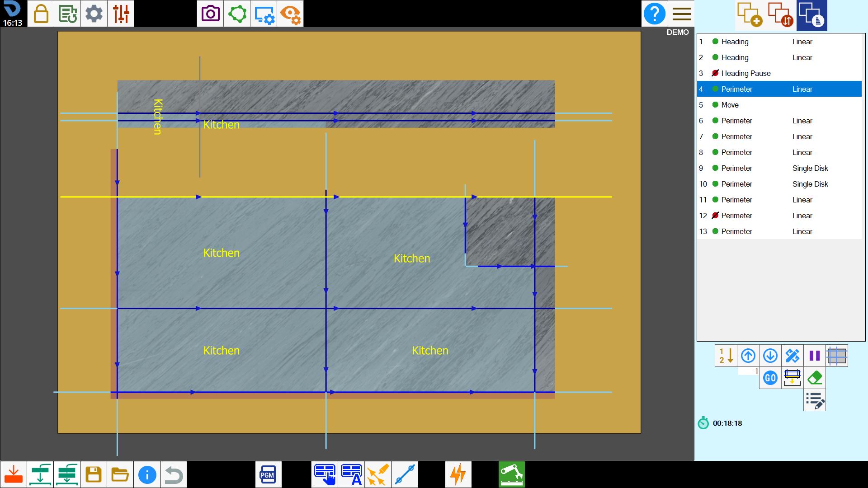The image size is (868, 488).
Task: Select row 9 Perimeter Single Disk
Action: coord(779,168)
